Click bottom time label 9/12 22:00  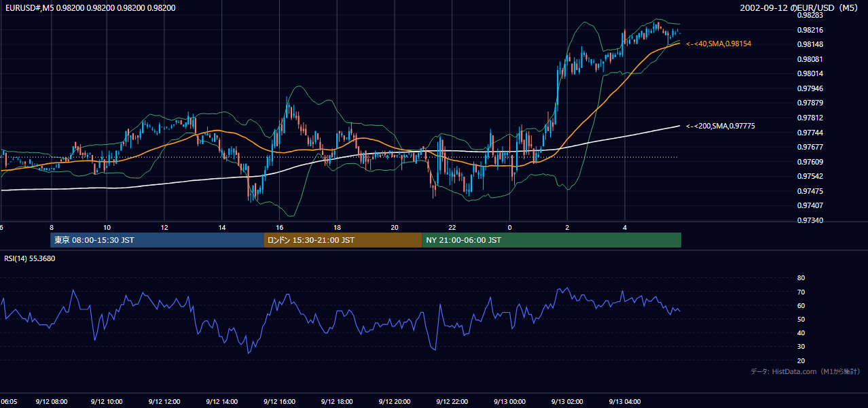coord(452,402)
